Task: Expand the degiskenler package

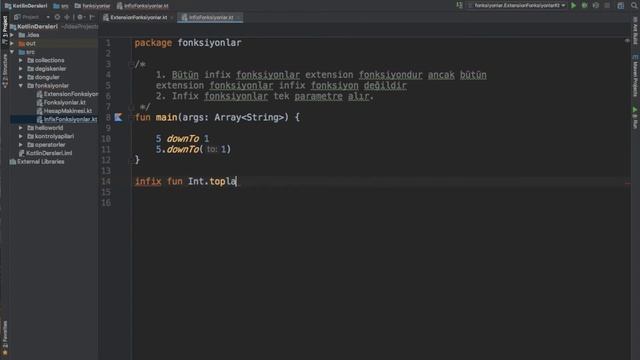Action: [x=21, y=69]
